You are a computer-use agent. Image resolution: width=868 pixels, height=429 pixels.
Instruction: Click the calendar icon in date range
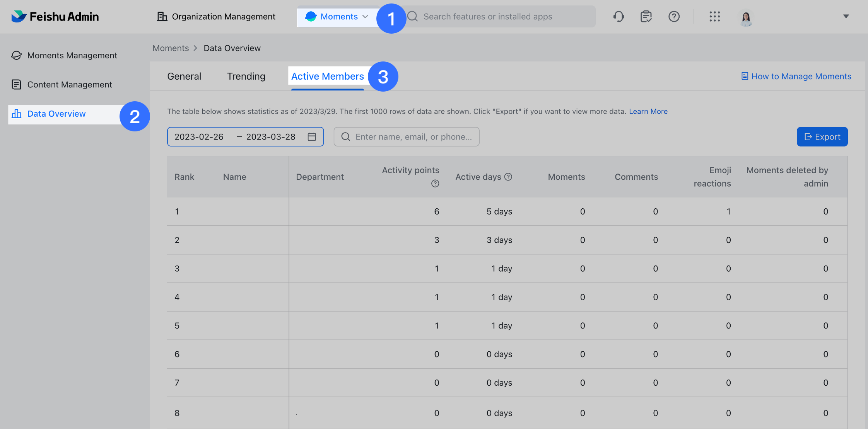312,137
